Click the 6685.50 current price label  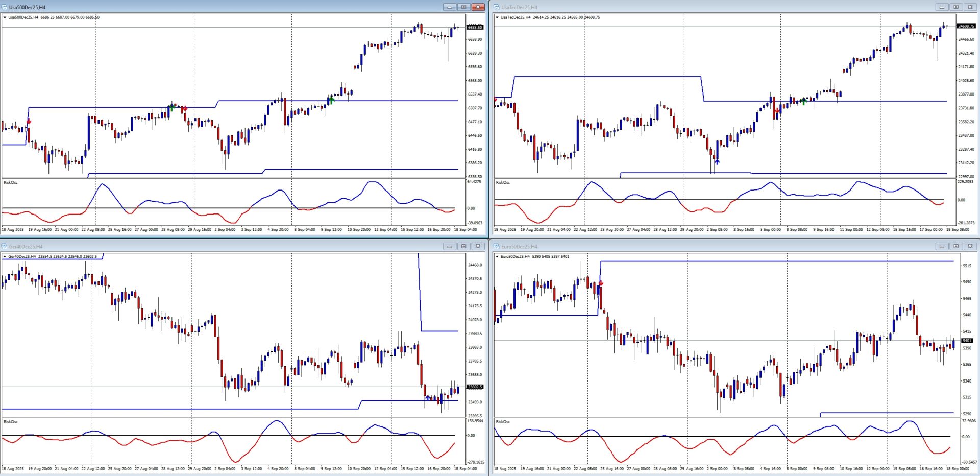coord(475,27)
